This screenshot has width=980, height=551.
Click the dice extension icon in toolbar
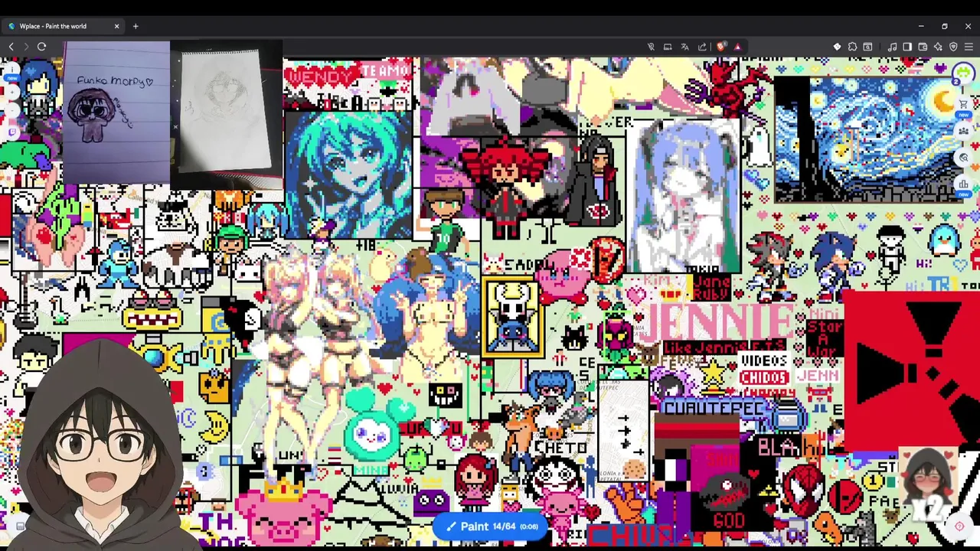(x=837, y=47)
